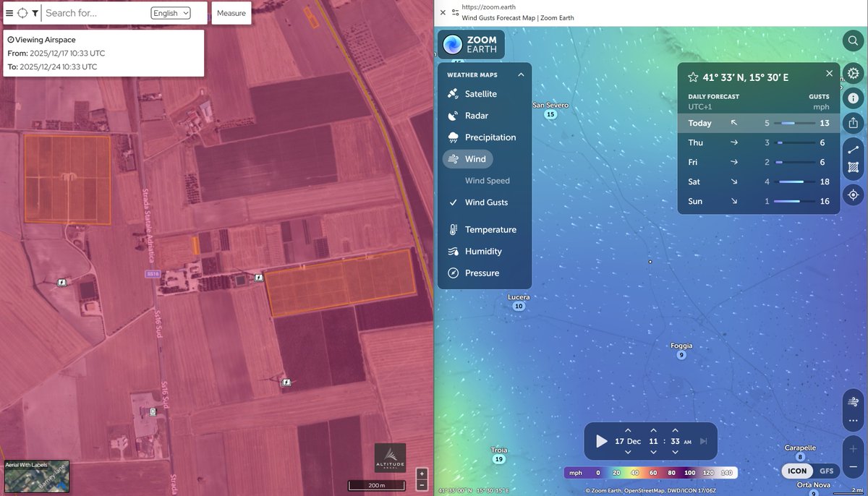Select Precipitation weather map
The width and height of the screenshot is (868, 496).
(482, 137)
